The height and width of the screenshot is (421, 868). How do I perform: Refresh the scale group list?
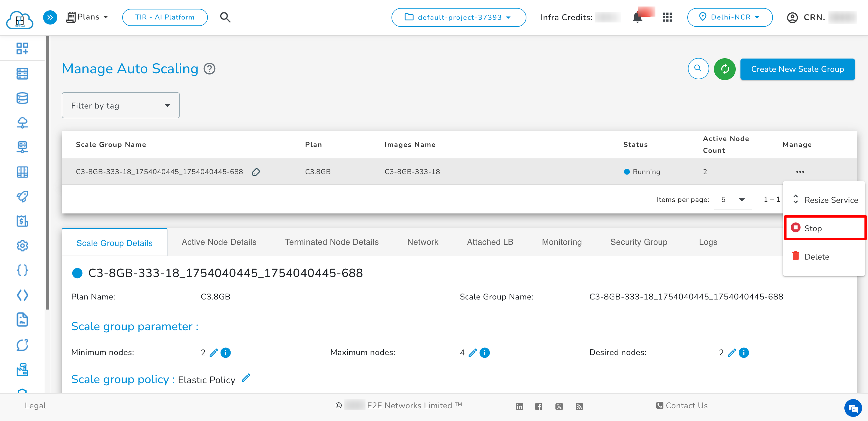pyautogui.click(x=725, y=69)
